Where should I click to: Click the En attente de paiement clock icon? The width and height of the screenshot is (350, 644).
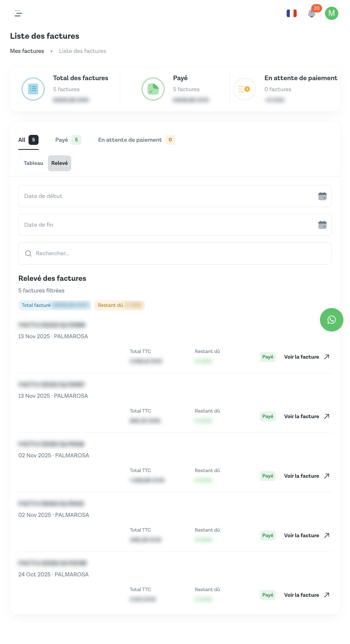pos(244,89)
